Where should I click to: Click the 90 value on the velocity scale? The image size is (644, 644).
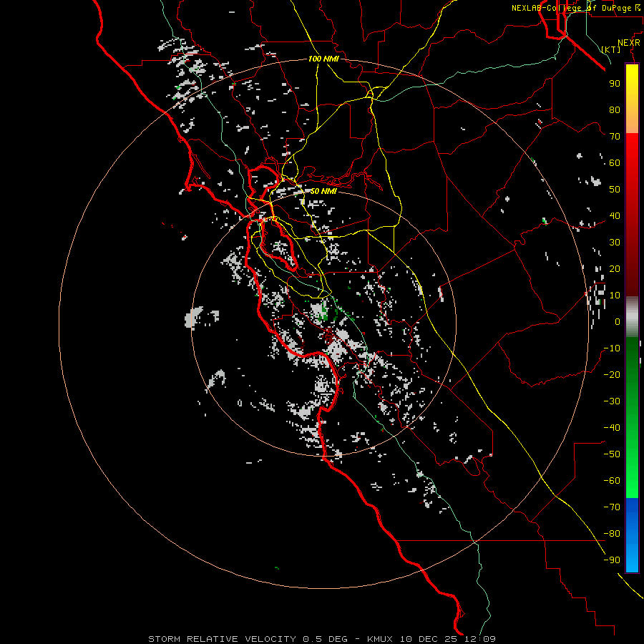pos(615,84)
